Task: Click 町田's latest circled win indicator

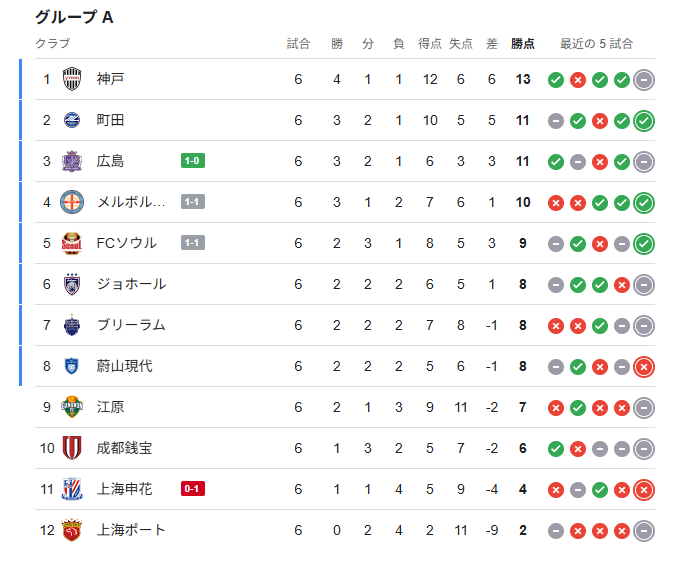Action: click(x=644, y=121)
